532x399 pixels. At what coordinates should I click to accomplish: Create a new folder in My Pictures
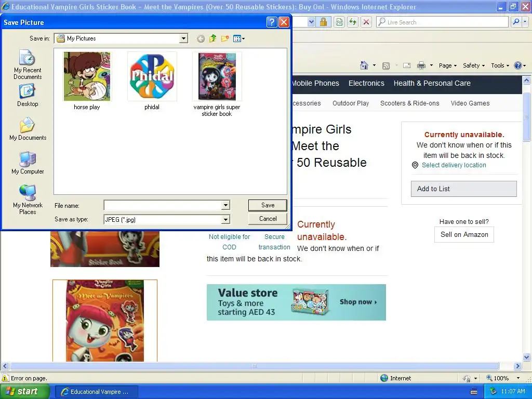click(224, 38)
